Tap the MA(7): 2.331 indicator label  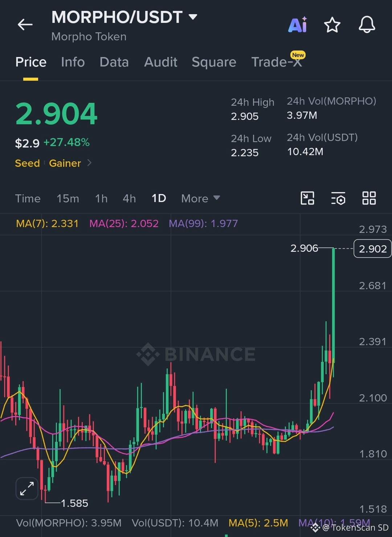tap(47, 223)
